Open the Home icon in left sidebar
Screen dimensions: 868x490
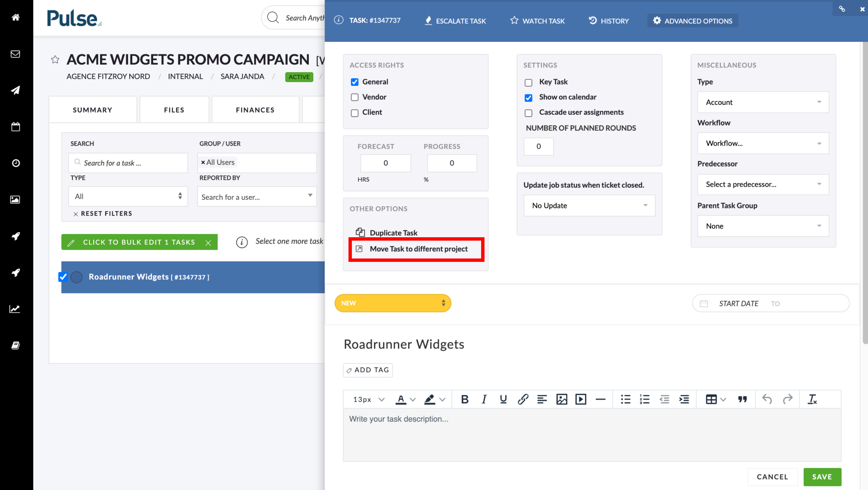pos(15,17)
